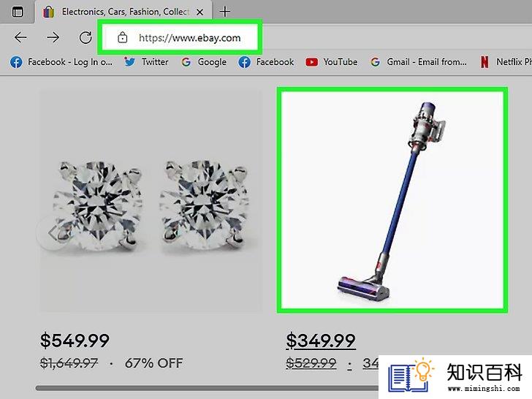
Task: Click the browser back arrow
Action: click(x=20, y=37)
